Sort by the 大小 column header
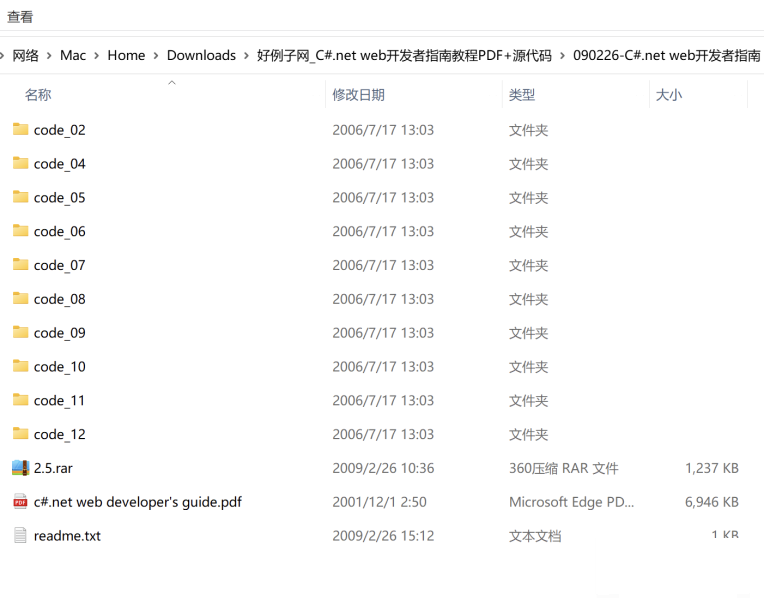764x600 pixels. tap(668, 95)
